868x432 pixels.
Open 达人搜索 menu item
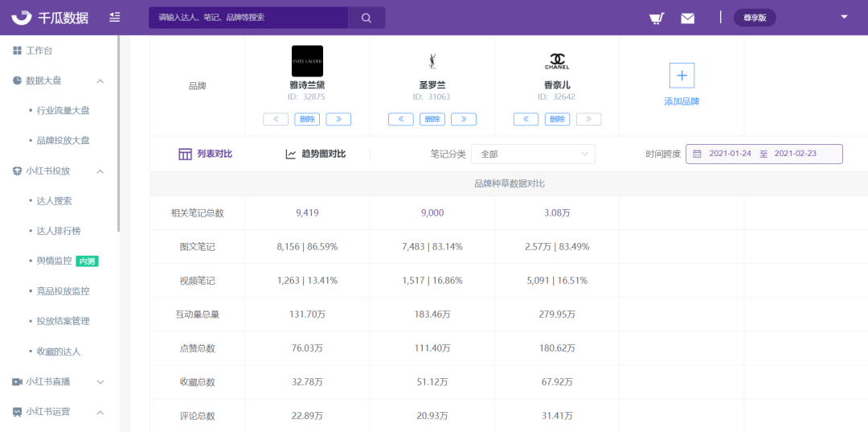pos(55,201)
